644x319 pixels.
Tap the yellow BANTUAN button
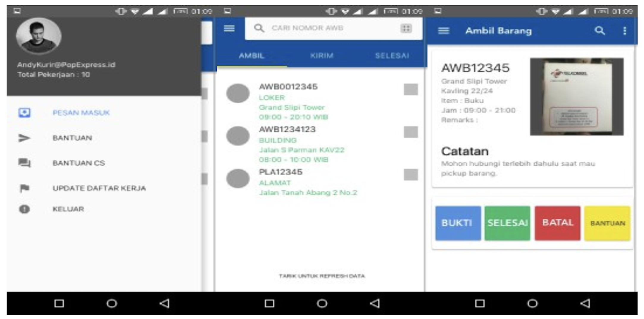607,223
